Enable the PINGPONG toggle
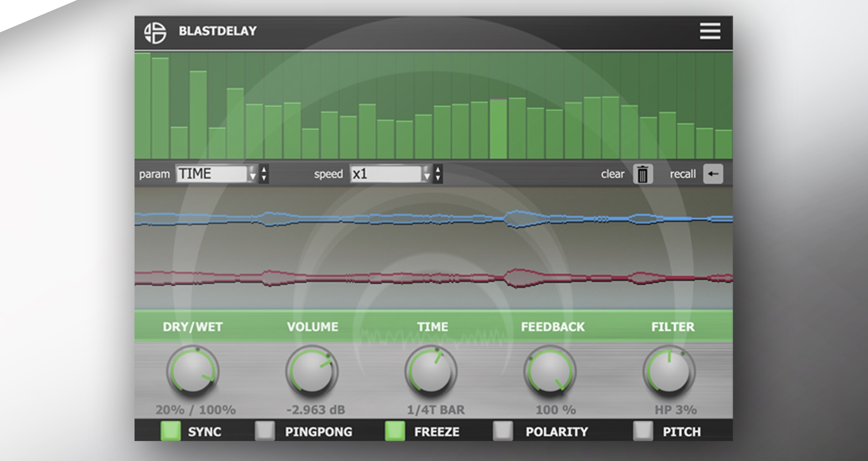Image resolution: width=868 pixels, height=461 pixels. pyautogui.click(x=265, y=431)
